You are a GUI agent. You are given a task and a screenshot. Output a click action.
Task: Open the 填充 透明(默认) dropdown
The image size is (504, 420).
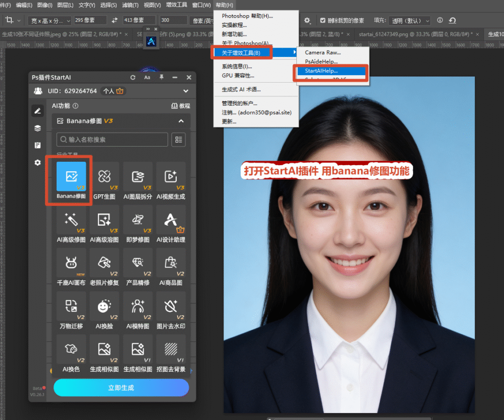click(409, 21)
